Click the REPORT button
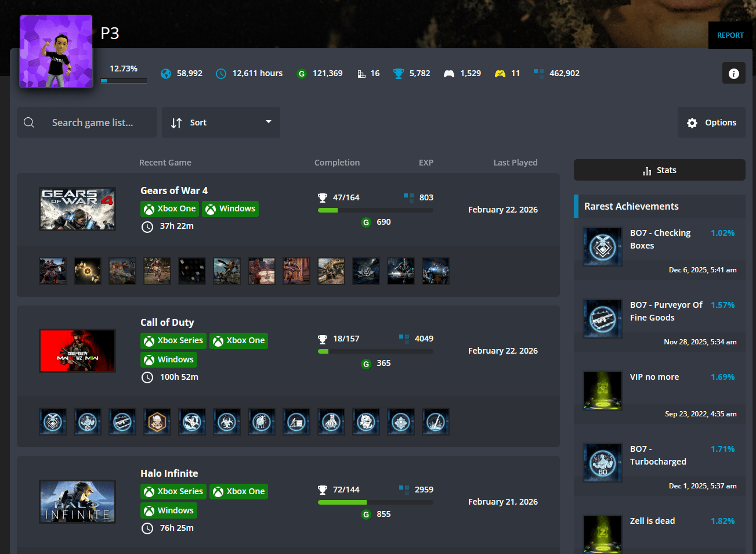The height and width of the screenshot is (554, 756). [730, 35]
